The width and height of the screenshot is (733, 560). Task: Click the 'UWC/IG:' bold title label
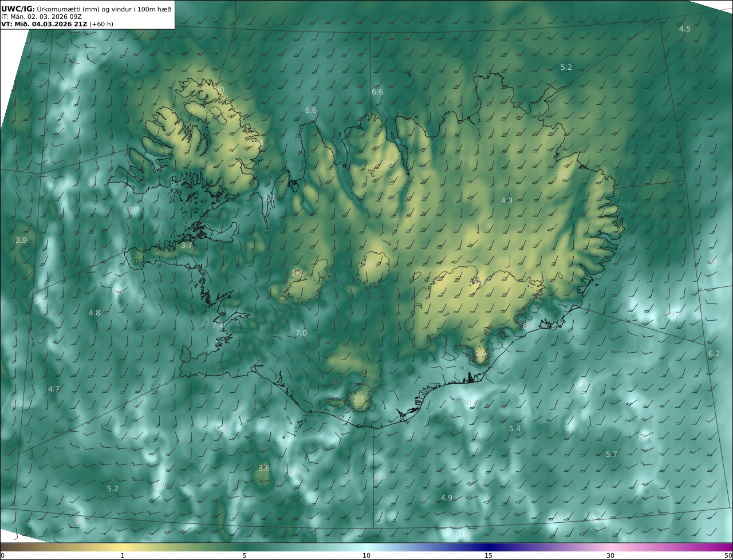[18, 9]
